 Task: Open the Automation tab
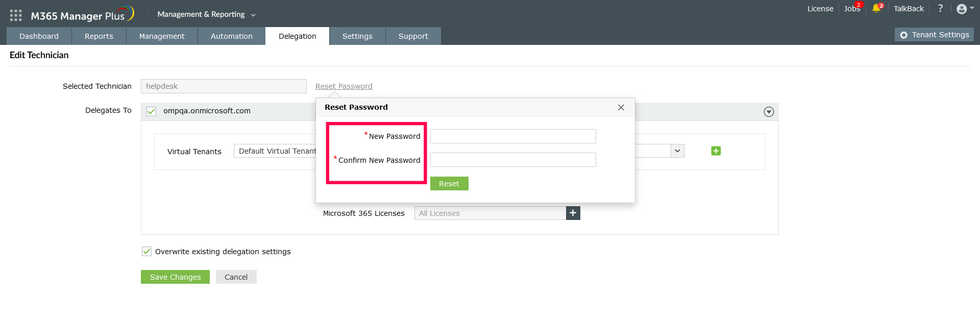click(x=231, y=36)
